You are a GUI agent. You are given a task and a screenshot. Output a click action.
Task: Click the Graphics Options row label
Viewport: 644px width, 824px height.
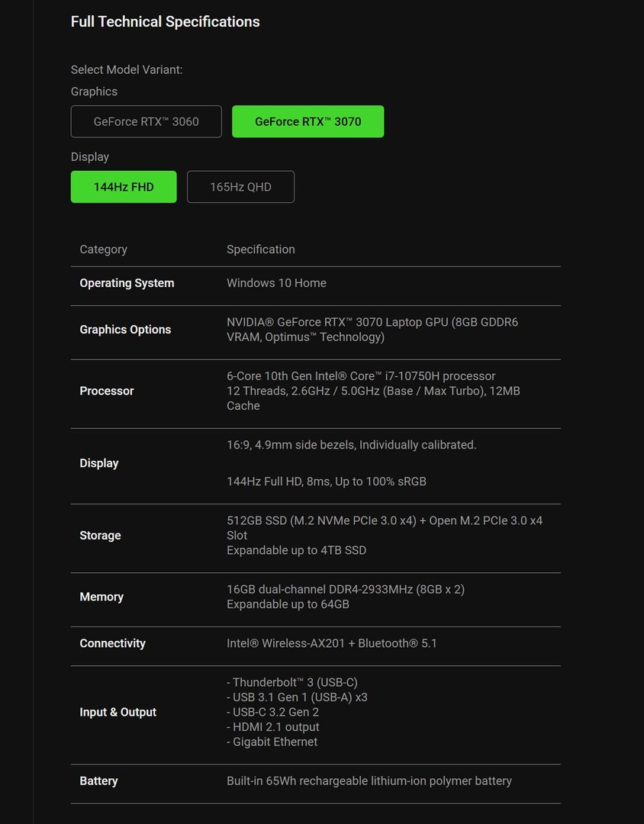(x=125, y=330)
